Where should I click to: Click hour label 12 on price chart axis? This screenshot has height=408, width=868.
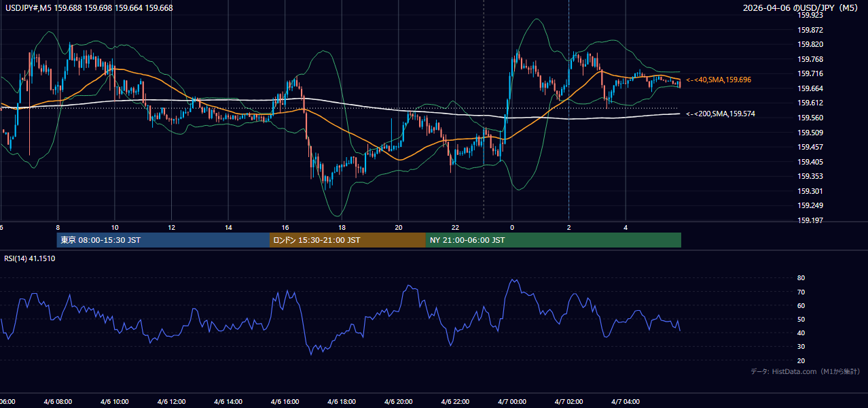[x=172, y=228]
